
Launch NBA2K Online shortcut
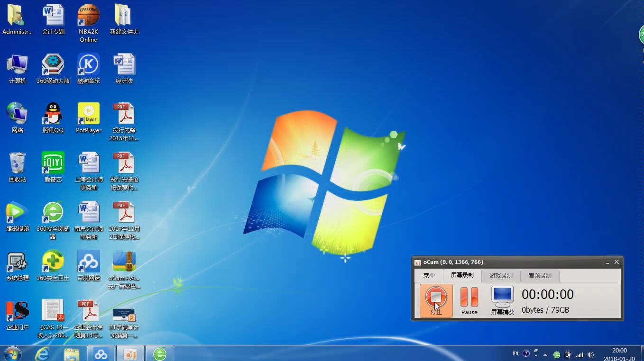click(x=88, y=23)
